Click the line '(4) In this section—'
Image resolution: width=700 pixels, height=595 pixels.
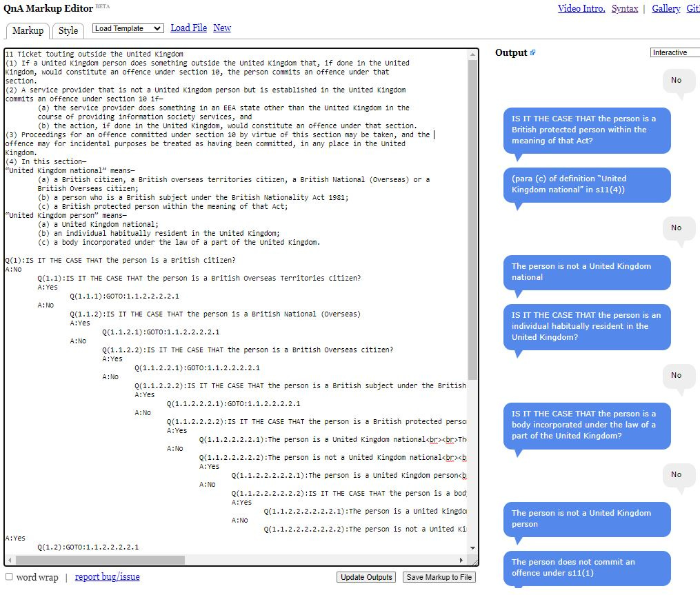click(46, 161)
